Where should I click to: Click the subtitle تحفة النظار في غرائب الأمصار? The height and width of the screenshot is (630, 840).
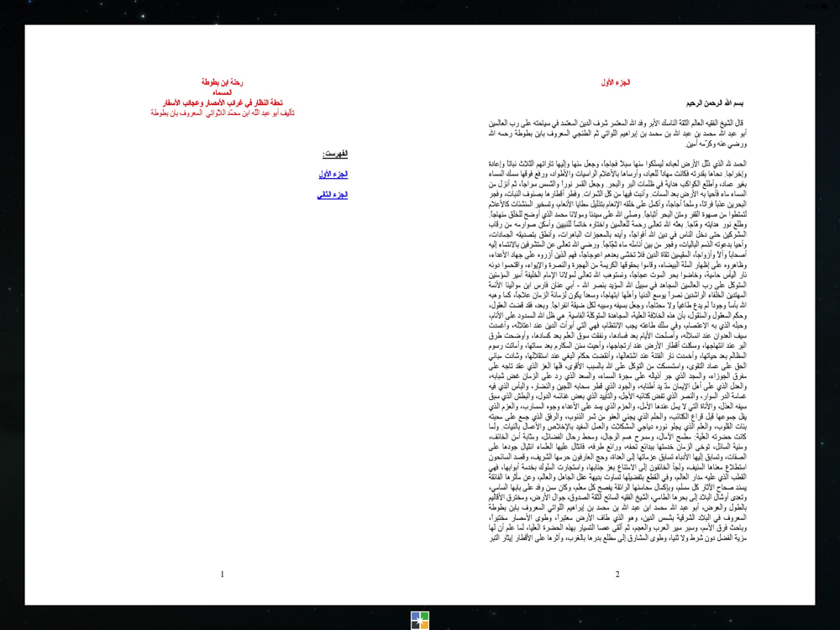[x=223, y=102]
